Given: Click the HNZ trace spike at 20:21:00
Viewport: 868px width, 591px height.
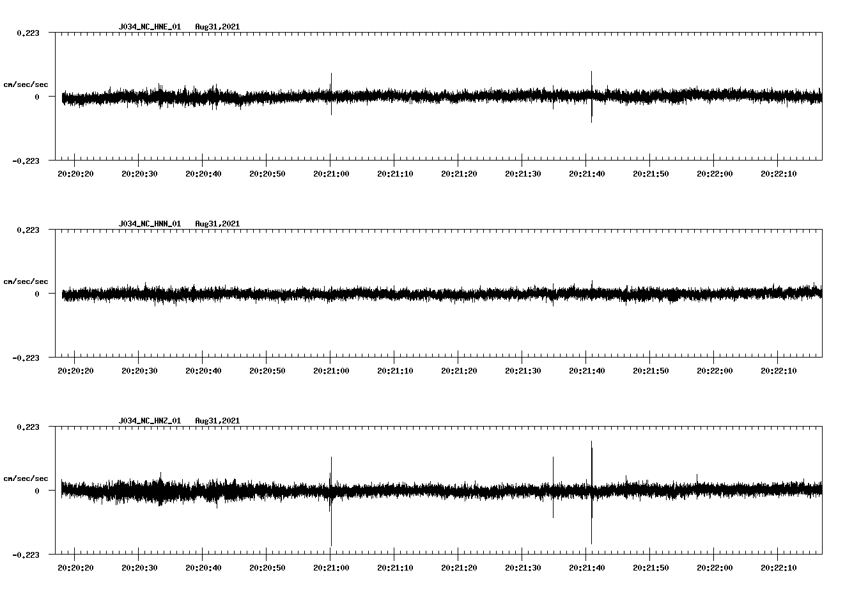Looking at the screenshot, I should tap(331, 501).
